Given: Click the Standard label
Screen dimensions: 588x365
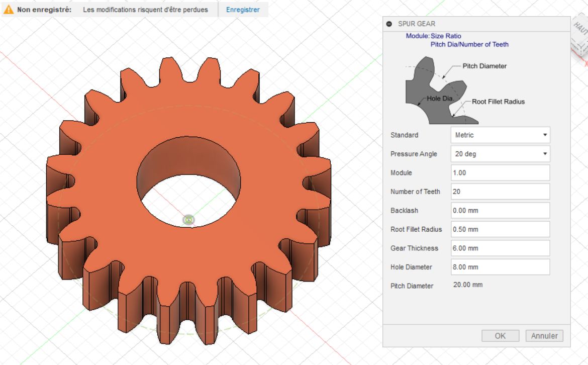Looking at the screenshot, I should (x=404, y=135).
